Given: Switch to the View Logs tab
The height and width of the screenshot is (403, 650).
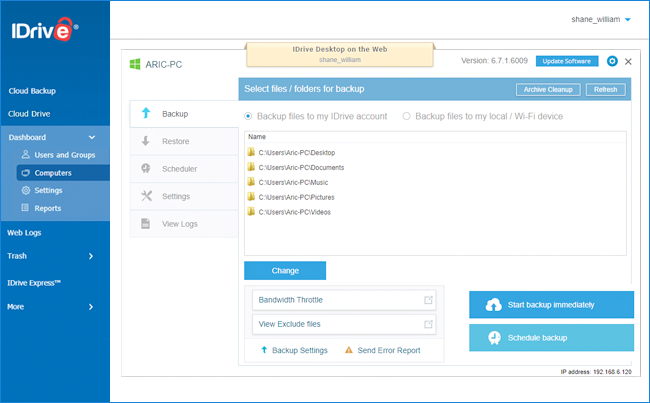Looking at the screenshot, I should pos(184,224).
